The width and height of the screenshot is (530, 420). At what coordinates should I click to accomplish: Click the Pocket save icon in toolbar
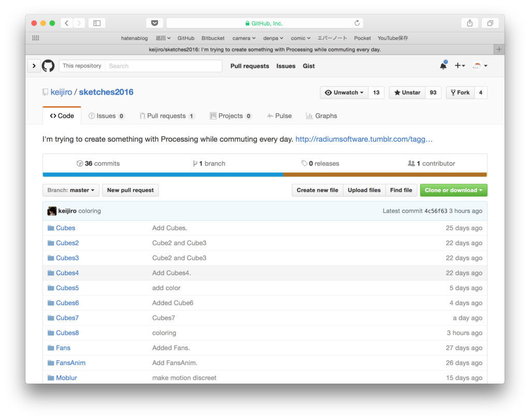point(154,23)
